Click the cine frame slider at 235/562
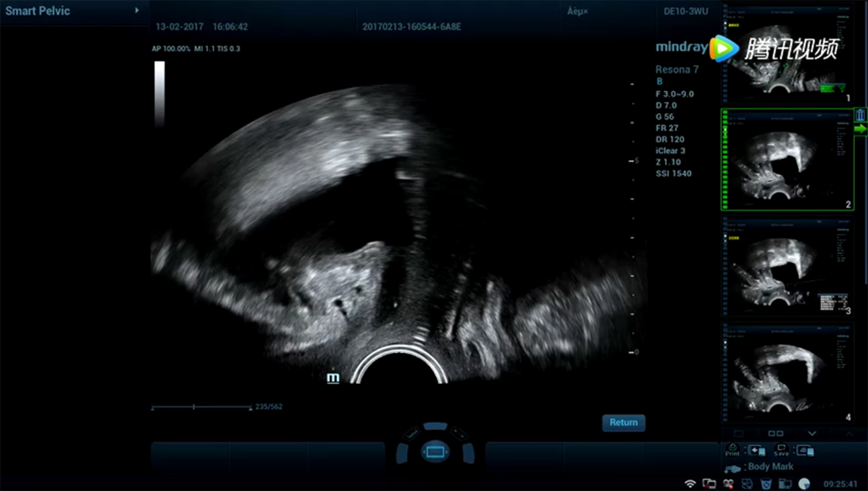The image size is (868, 491). pos(194,407)
